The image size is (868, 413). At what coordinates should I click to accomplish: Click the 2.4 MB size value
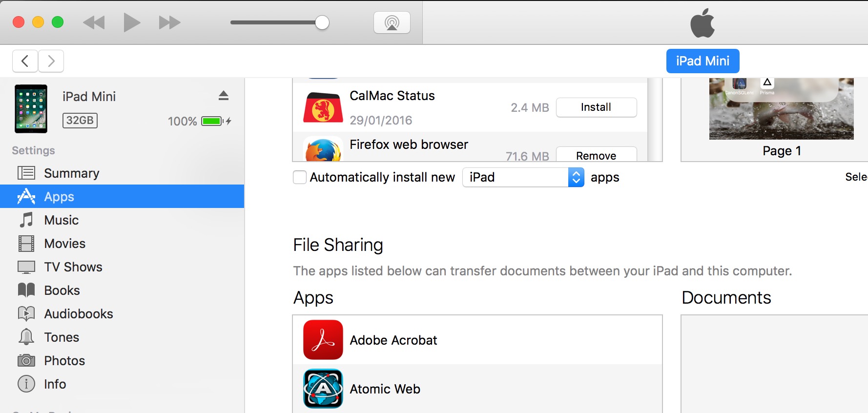pos(530,107)
